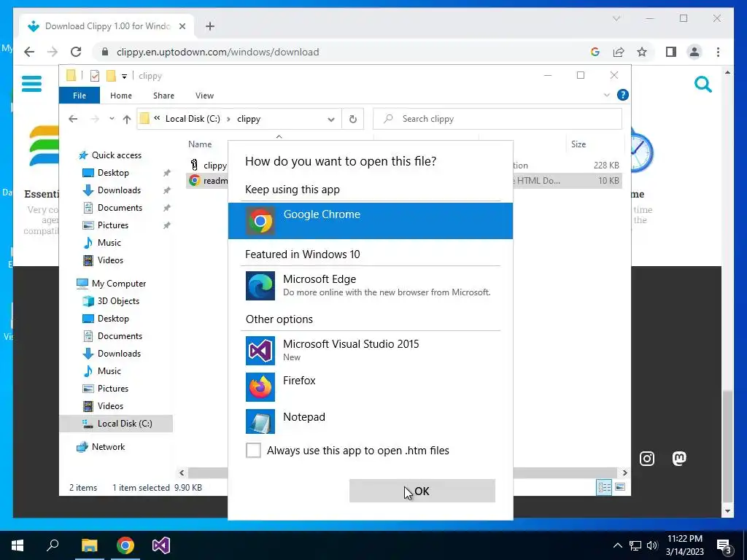Select Local Disk (C:) in sidebar

(x=116, y=424)
